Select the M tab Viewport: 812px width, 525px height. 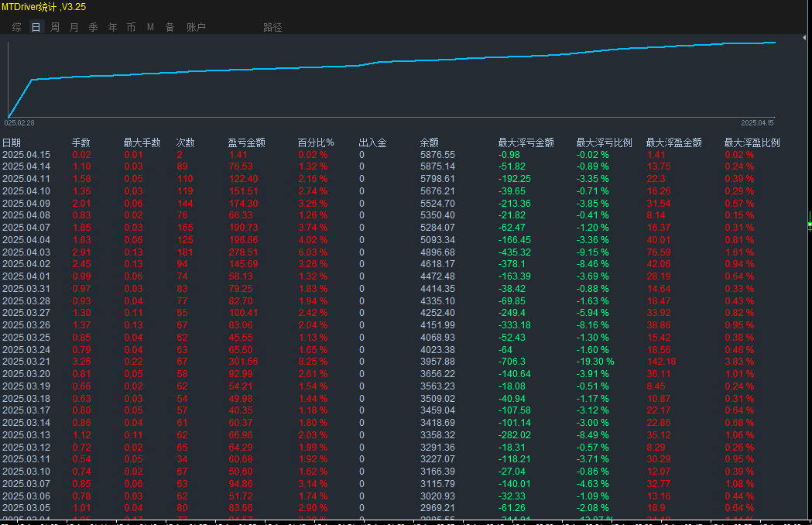click(150, 27)
